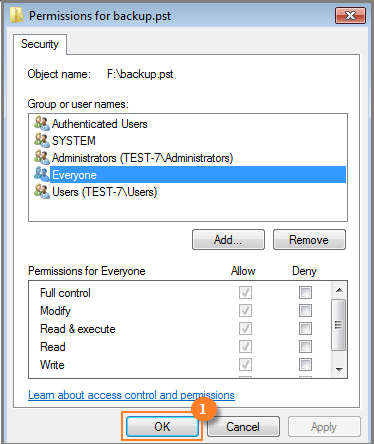Open access control and permissions link
The width and height of the screenshot is (374, 444).
tap(131, 395)
